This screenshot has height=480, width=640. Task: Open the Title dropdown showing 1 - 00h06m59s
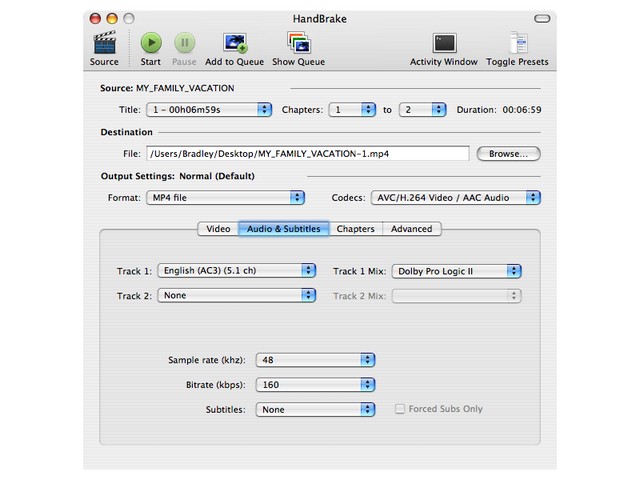[x=209, y=109]
